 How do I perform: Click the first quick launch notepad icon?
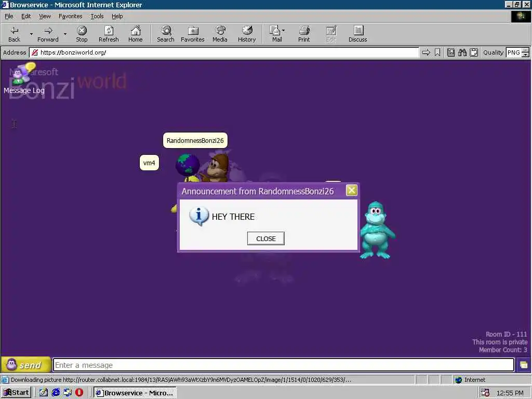point(44,393)
